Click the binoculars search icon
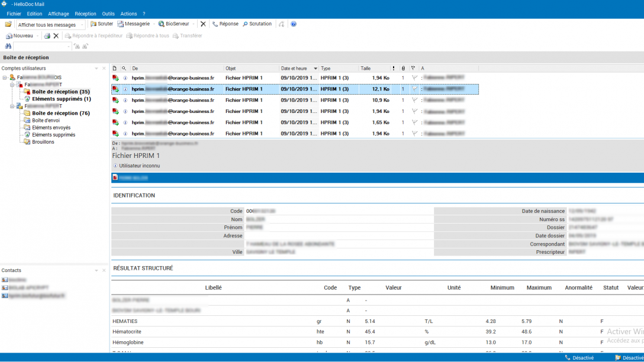Viewport: 644px width, 362px height. click(x=8, y=46)
